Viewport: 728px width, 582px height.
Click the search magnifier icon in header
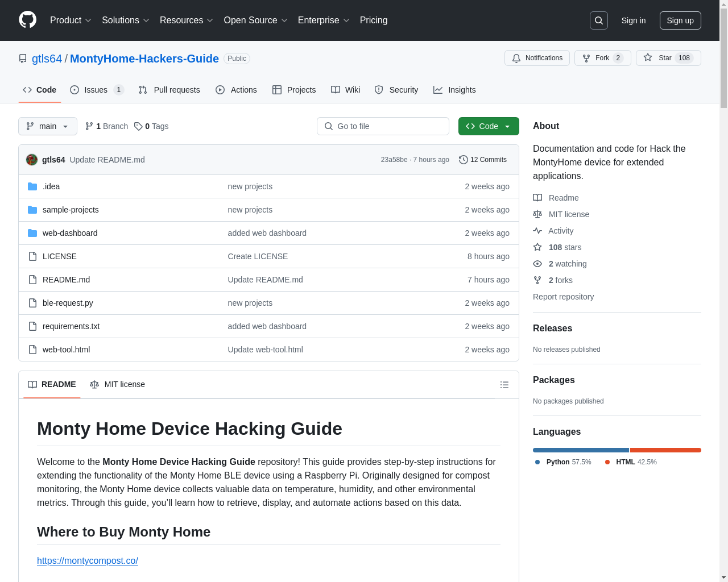pyautogui.click(x=599, y=20)
